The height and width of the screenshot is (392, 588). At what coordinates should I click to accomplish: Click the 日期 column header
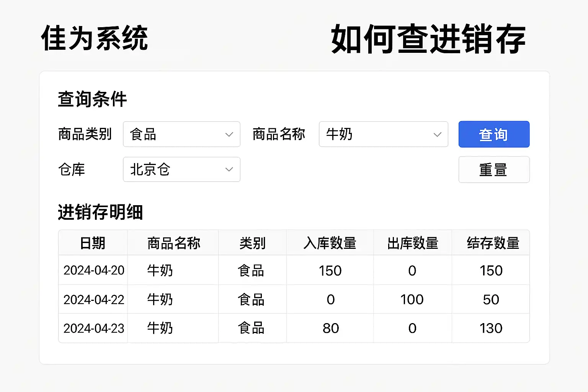click(93, 243)
